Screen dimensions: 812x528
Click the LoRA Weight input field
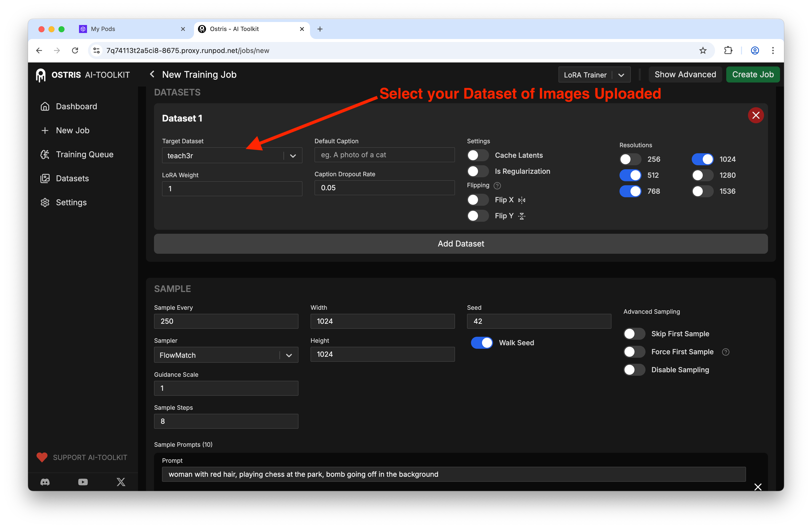(232, 188)
